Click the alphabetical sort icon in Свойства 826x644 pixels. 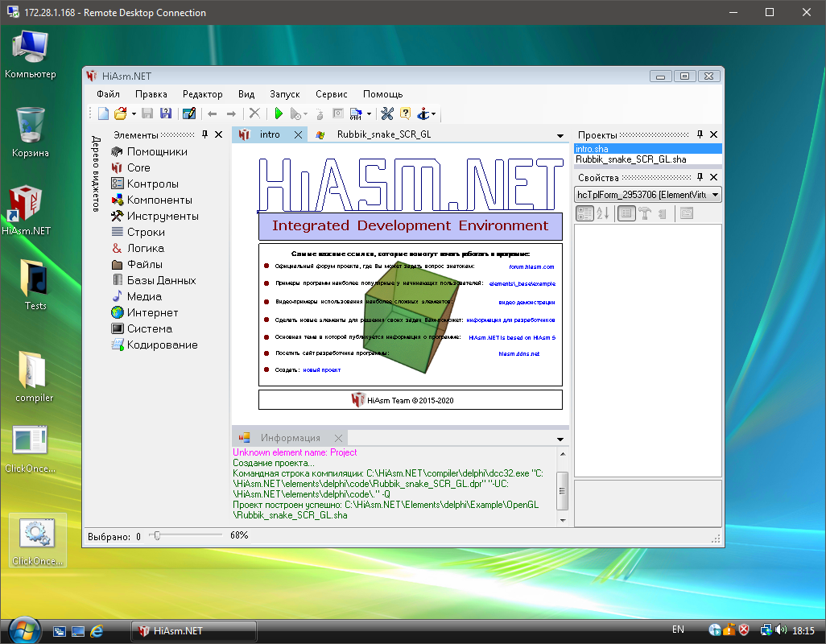click(602, 213)
